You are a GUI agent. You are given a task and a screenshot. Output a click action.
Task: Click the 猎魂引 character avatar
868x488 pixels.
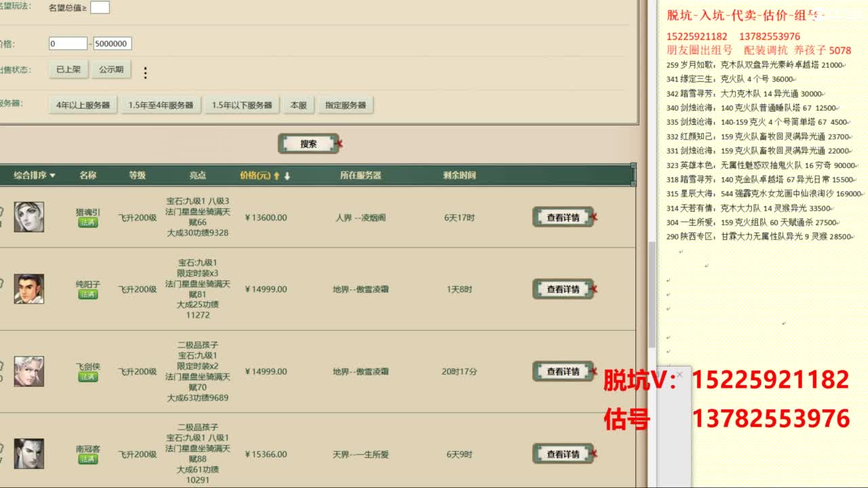point(29,217)
